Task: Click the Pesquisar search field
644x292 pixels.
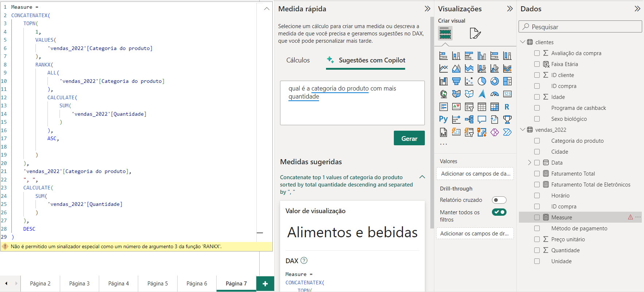Action: tap(580, 27)
